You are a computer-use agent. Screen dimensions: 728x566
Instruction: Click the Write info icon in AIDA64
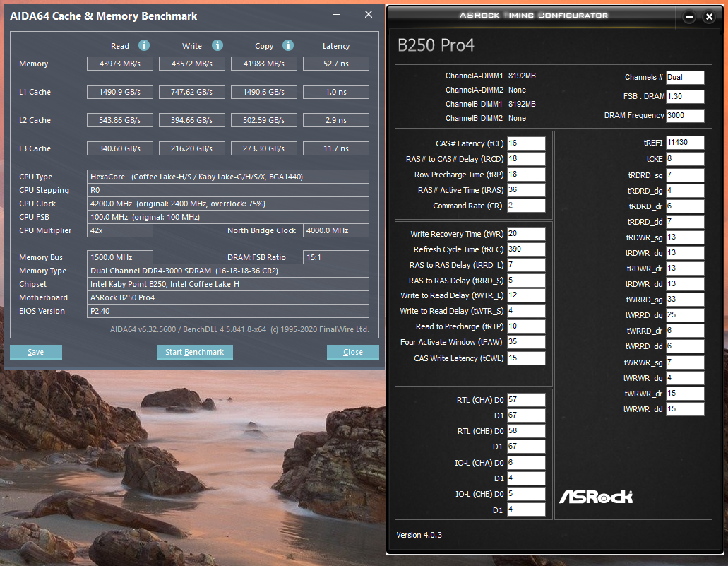click(x=217, y=45)
